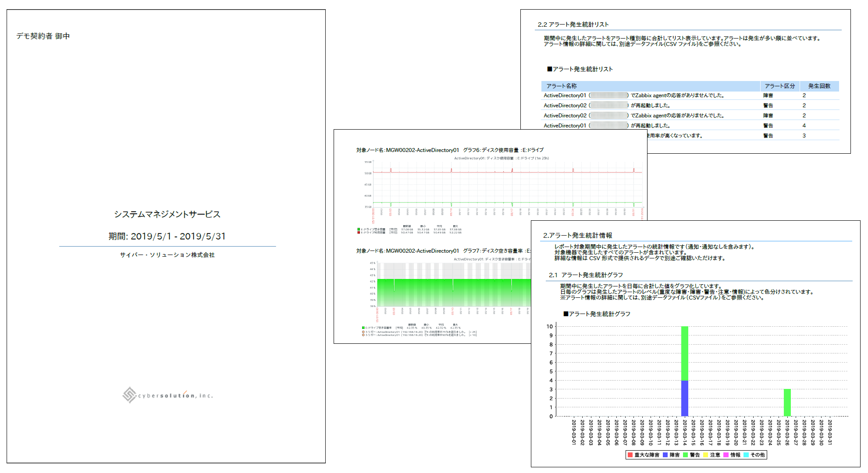868x473 pixels.
Task: Click the cybersolution, inc. logo on cover page
Action: pos(167,395)
